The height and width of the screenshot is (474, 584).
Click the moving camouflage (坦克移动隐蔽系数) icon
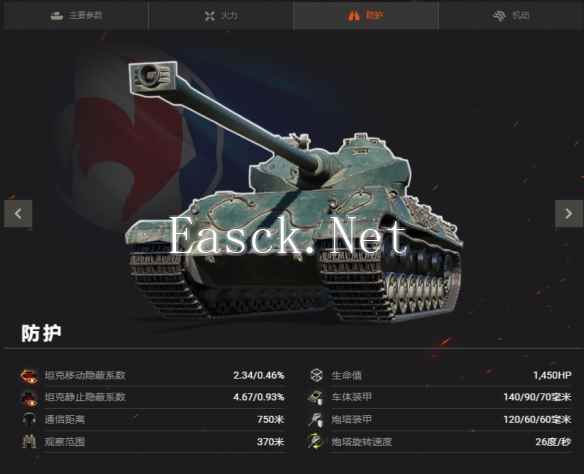(x=29, y=376)
